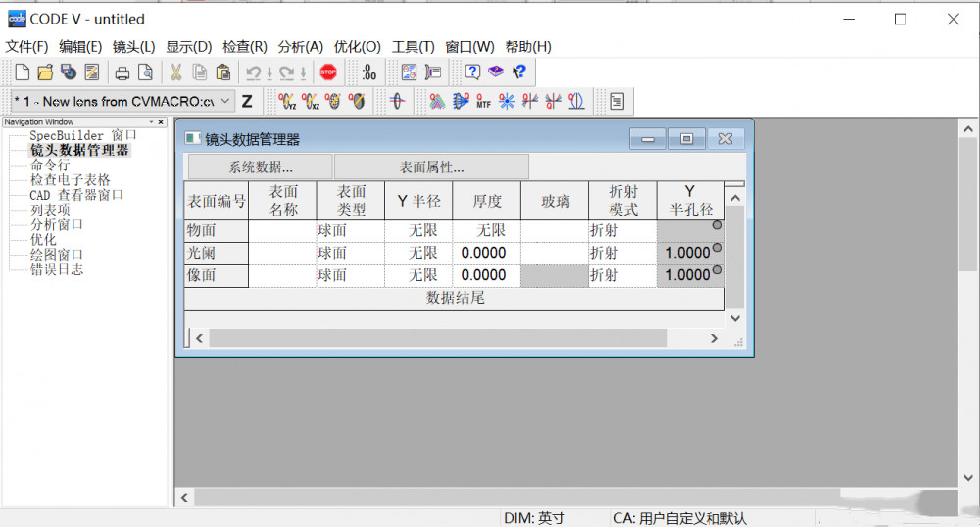Run the quick MTF analysis
This screenshot has height=527, width=980.
tap(483, 101)
